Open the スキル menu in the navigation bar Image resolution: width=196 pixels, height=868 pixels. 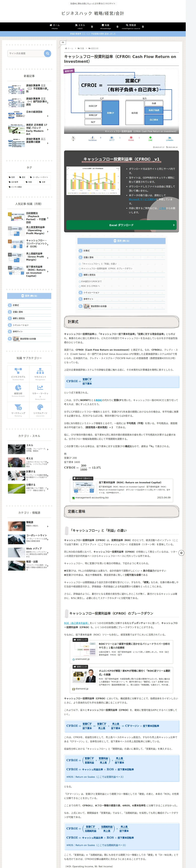pos(80,26)
